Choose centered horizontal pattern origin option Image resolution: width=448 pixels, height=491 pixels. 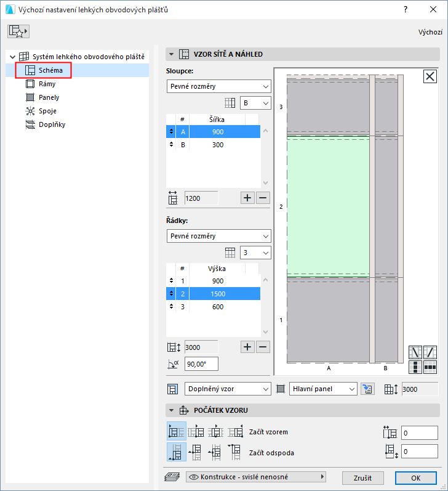(x=216, y=431)
